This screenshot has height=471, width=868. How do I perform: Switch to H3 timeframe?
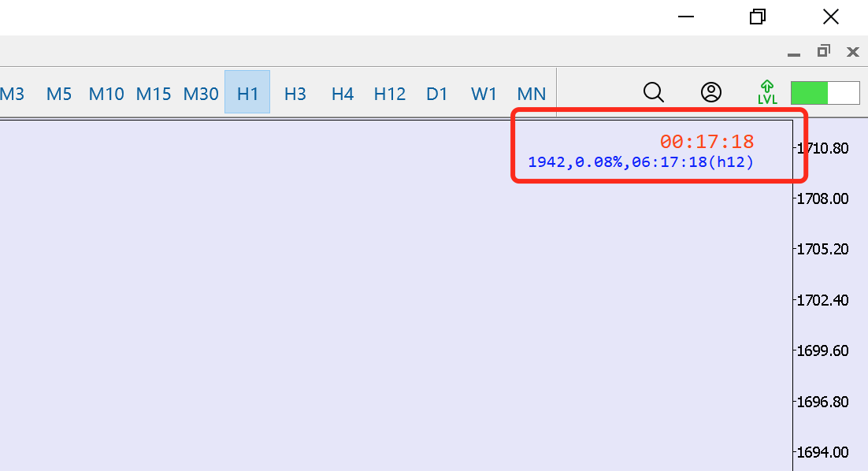(295, 94)
